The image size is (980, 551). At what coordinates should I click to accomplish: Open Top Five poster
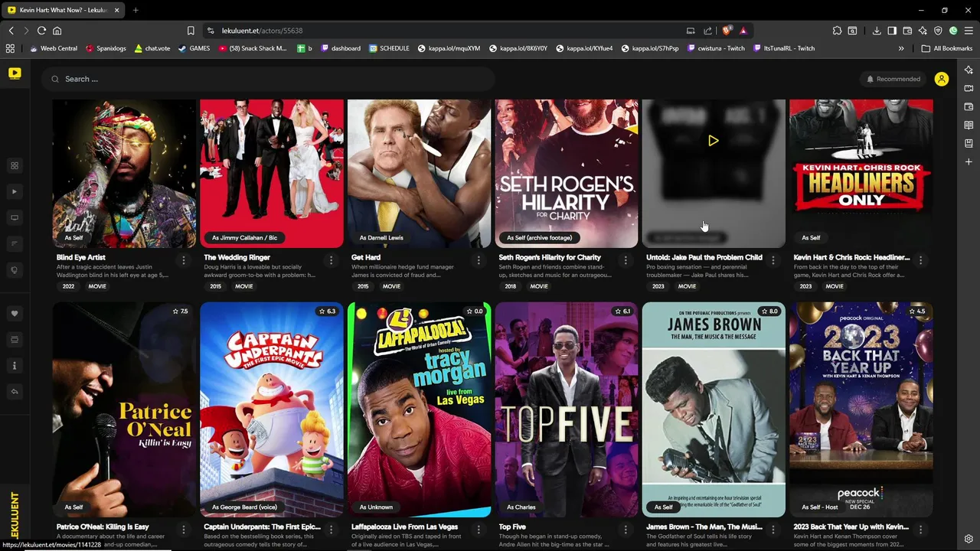567,409
